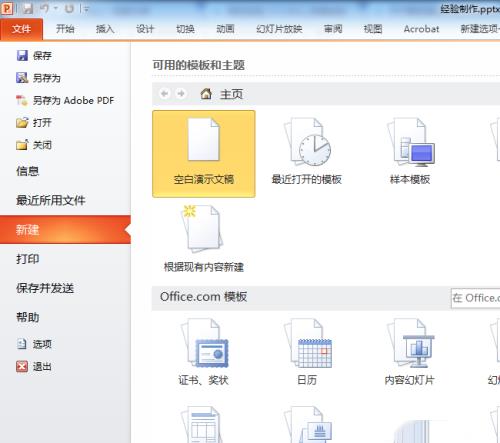The height and width of the screenshot is (443, 500).
Task: Switch to the 审阅 ribbon tab
Action: [x=333, y=29]
